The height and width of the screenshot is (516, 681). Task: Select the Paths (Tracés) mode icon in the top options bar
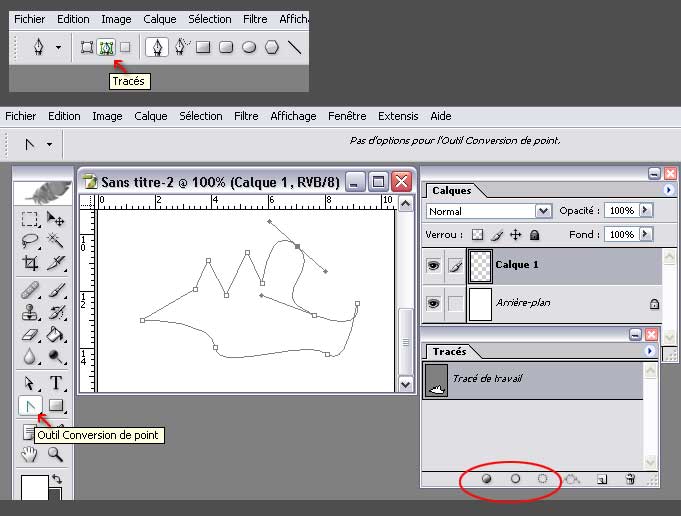pyautogui.click(x=106, y=47)
